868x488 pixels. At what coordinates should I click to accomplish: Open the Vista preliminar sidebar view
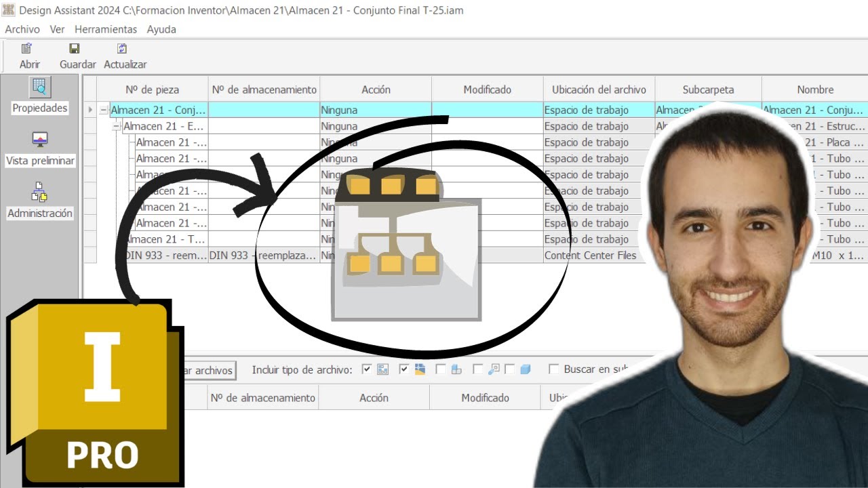click(40, 148)
